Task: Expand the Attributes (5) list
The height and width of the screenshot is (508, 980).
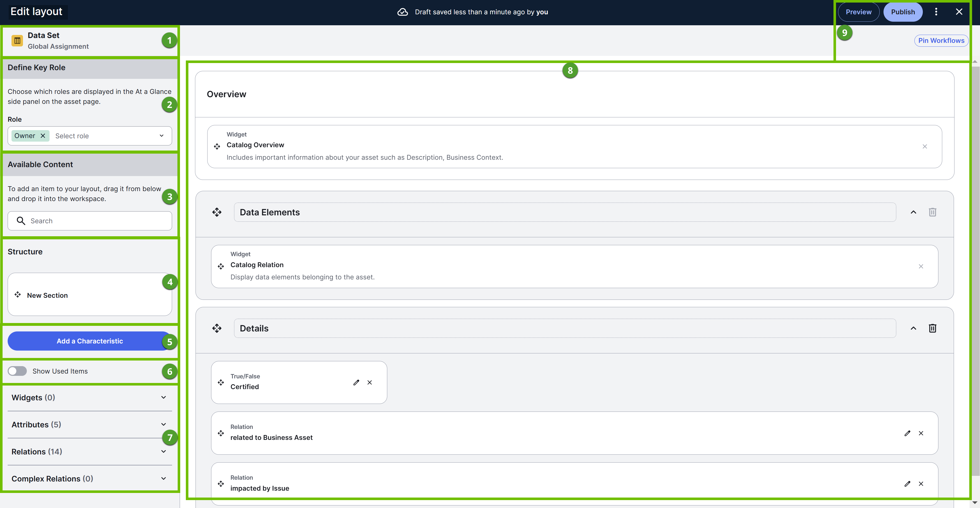Action: pyautogui.click(x=164, y=424)
